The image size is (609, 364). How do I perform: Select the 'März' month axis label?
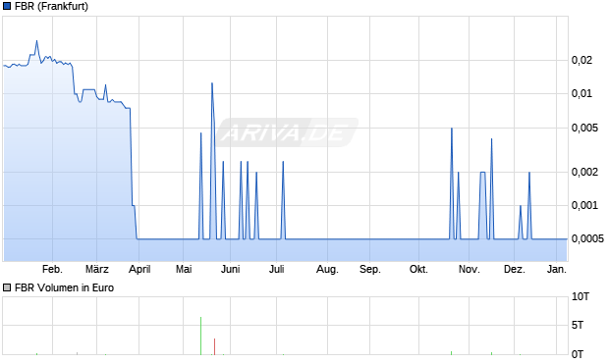pyautogui.click(x=96, y=269)
